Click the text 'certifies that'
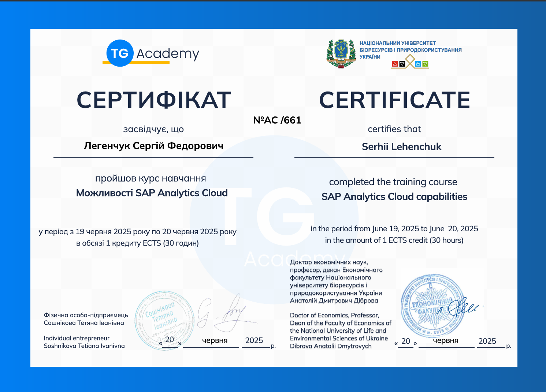 [394, 129]
